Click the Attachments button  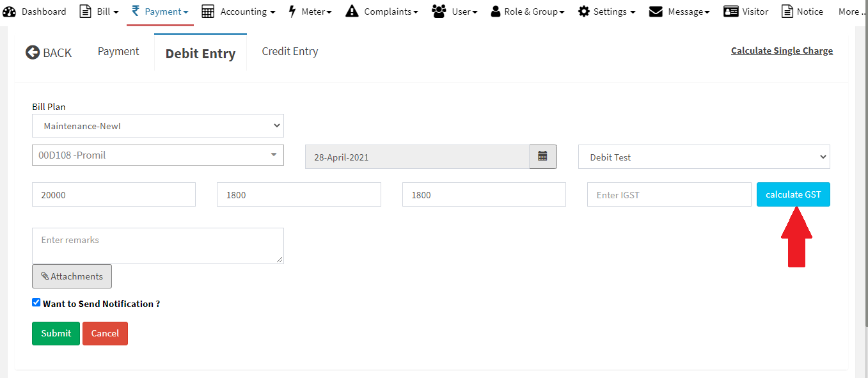tap(72, 276)
